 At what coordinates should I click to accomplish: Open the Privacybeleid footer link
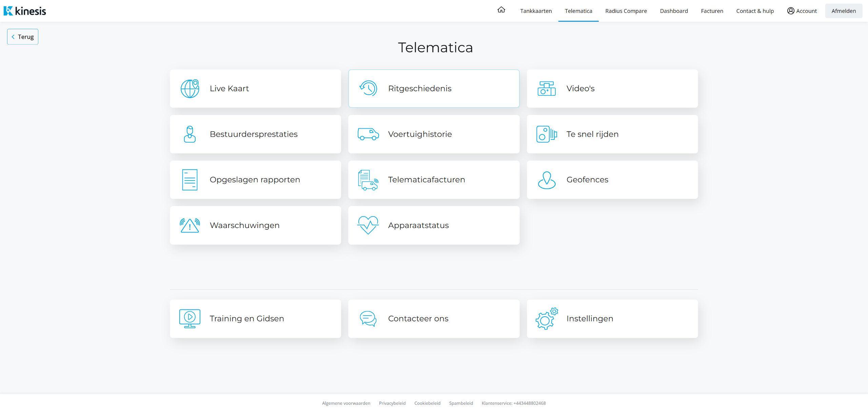392,403
